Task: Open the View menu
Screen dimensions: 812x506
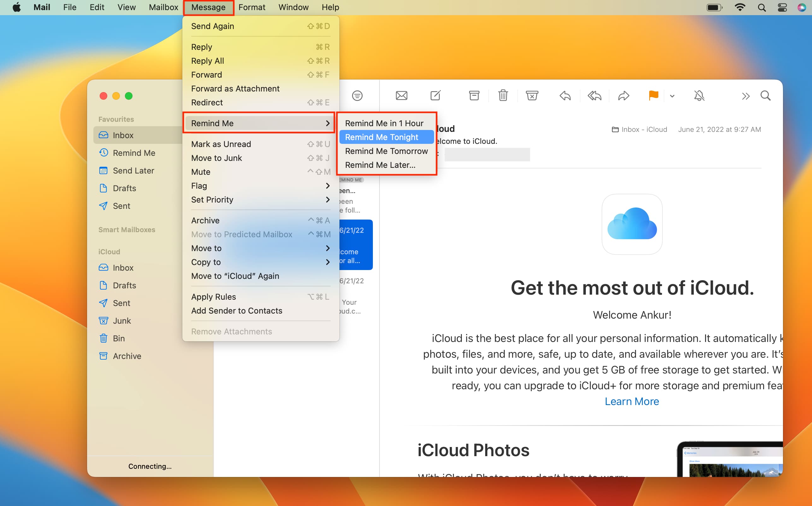Action: 127,7
